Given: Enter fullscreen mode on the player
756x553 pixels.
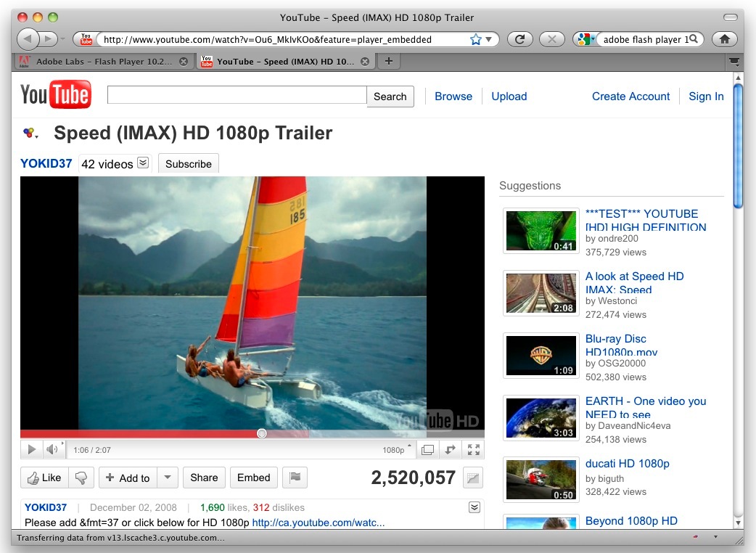Looking at the screenshot, I should click(x=474, y=449).
